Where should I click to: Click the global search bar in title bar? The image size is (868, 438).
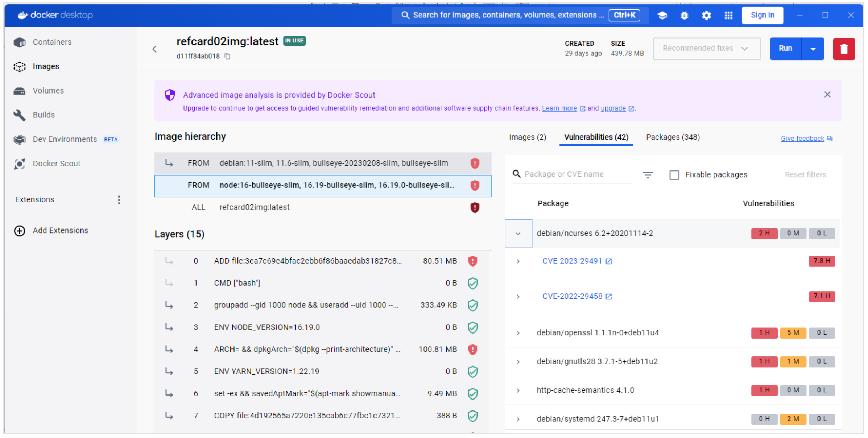pos(520,15)
